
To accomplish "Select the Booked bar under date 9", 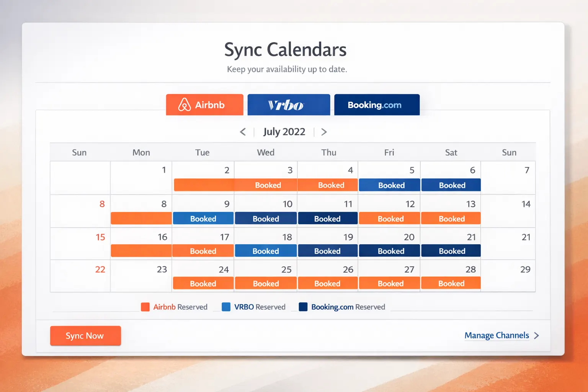I will [203, 218].
